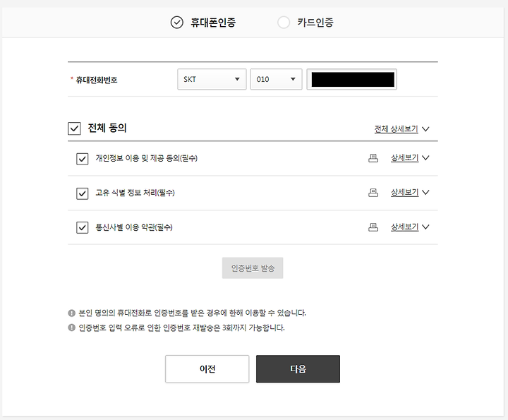Click the 휴대전화번호 field label
Screen dimensions: 508x420
(x=96, y=80)
